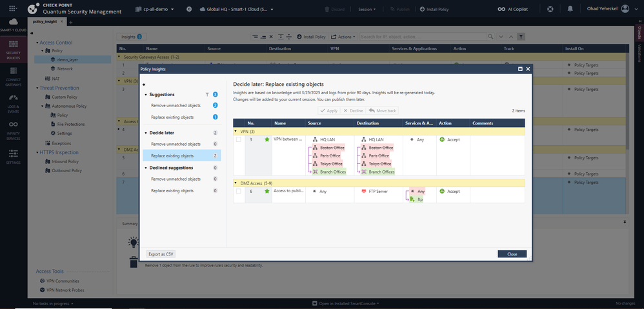This screenshot has width=644, height=309.
Task: Open Infinity Services in left sidebar
Action: pyautogui.click(x=13, y=129)
